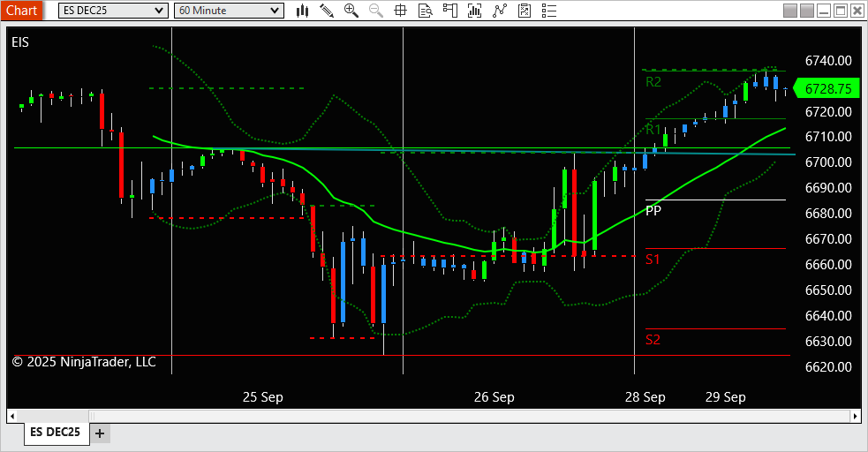Viewport: 868px width, 452px height.
Task: Open the data series bars icon
Action: coord(474,11)
